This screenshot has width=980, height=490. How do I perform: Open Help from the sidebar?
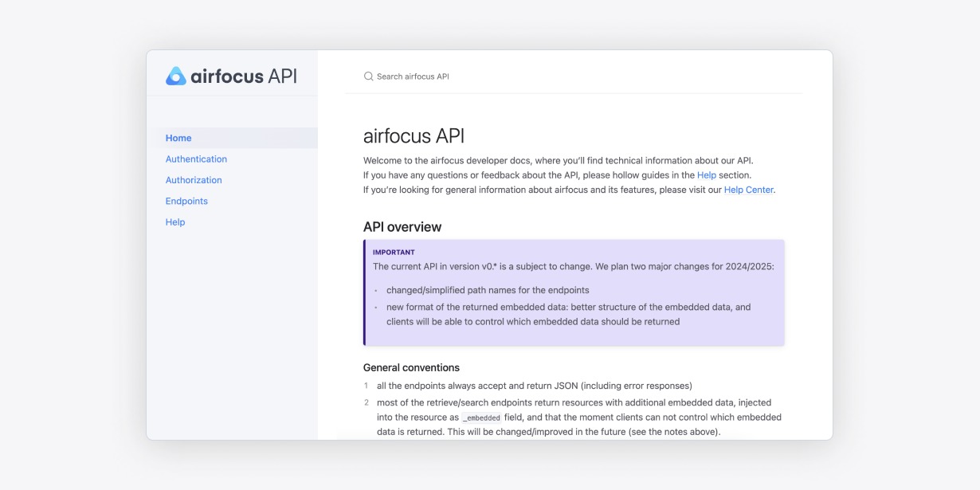pyautogui.click(x=175, y=222)
